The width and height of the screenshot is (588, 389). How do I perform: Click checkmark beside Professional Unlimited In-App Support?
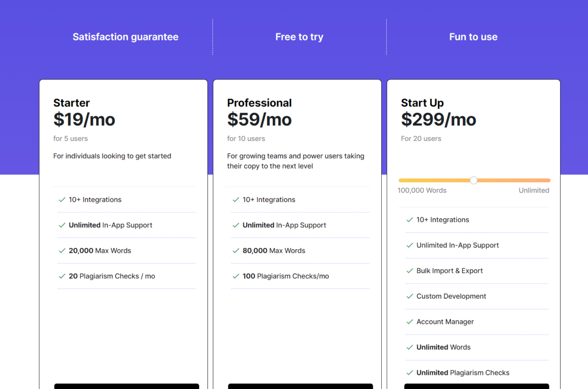(x=236, y=225)
